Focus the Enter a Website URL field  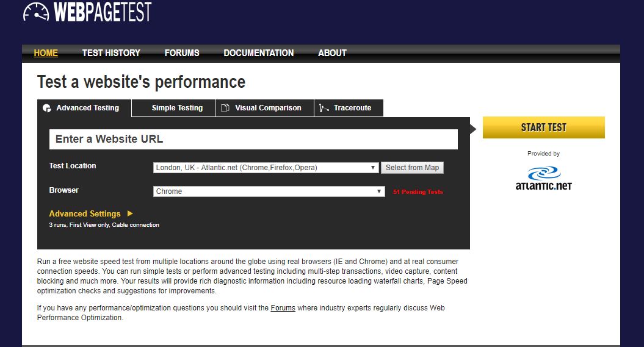253,140
